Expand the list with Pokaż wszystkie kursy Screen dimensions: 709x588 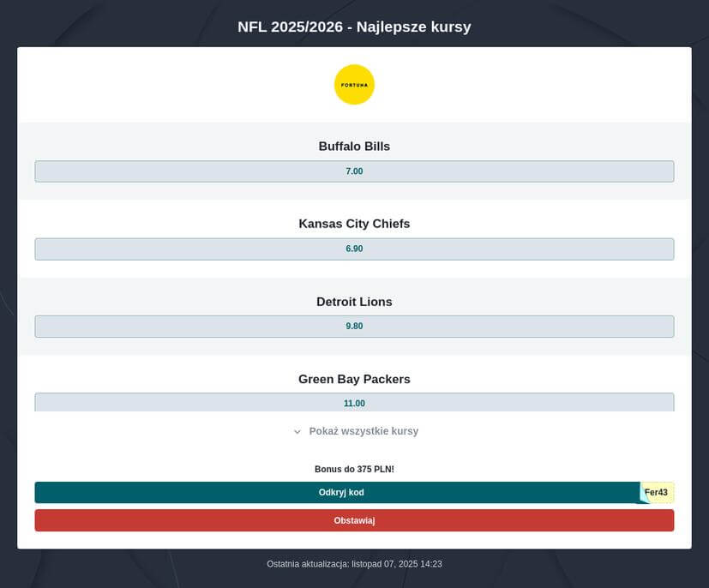(364, 431)
